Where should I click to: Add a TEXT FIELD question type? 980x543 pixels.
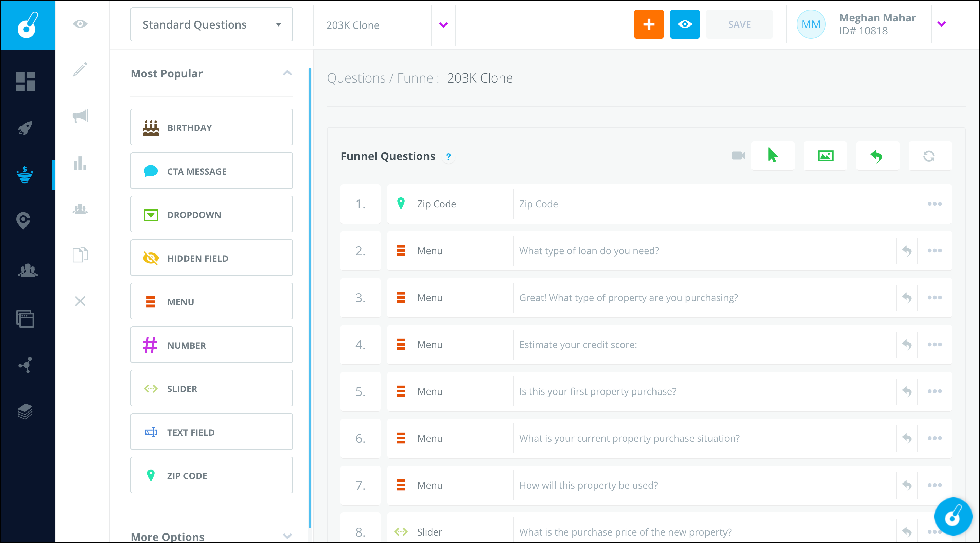click(x=211, y=432)
